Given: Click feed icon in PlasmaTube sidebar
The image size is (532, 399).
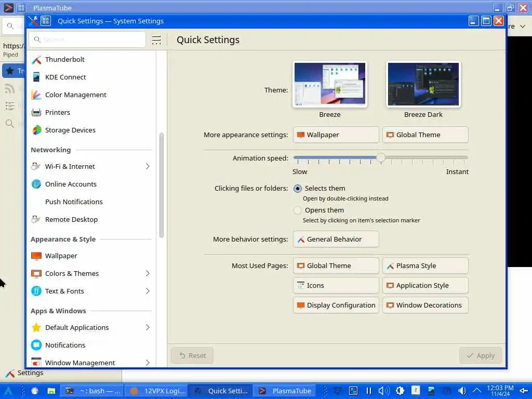Looking at the screenshot, I should [x=10, y=88].
